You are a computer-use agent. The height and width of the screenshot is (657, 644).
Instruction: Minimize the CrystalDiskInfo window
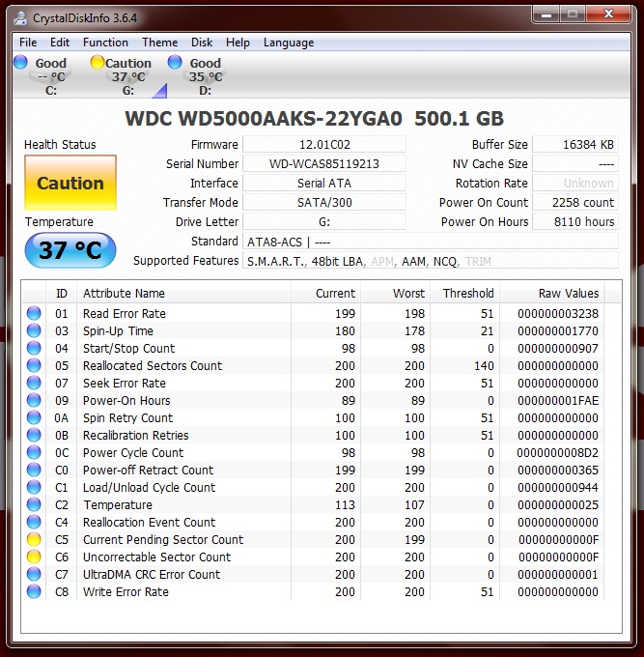546,14
